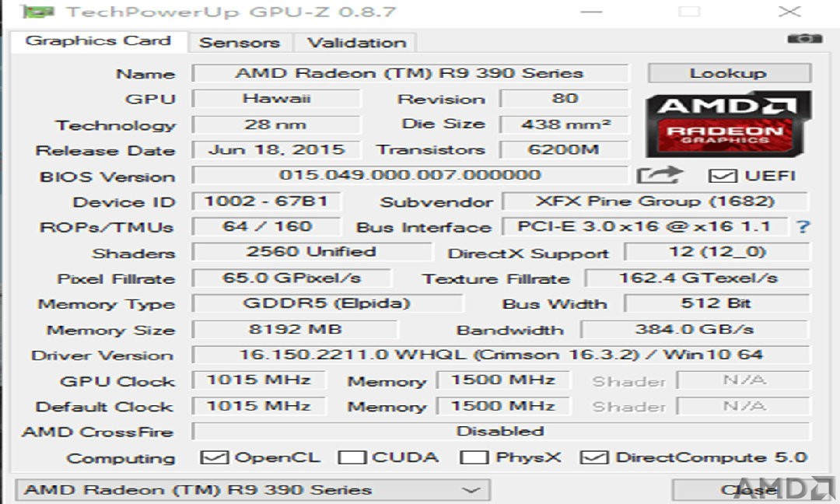840x504 pixels.
Task: Toggle the CUDA checkbox
Action: 352,457
